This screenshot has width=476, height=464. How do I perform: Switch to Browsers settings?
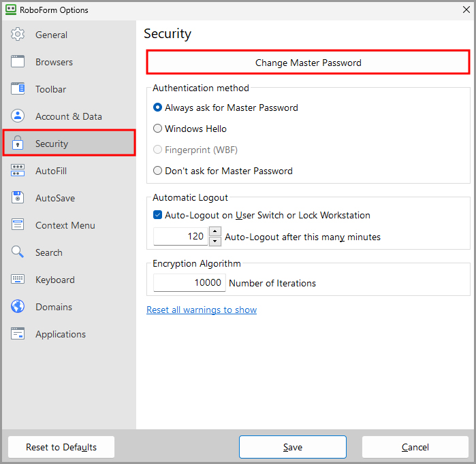point(69,62)
